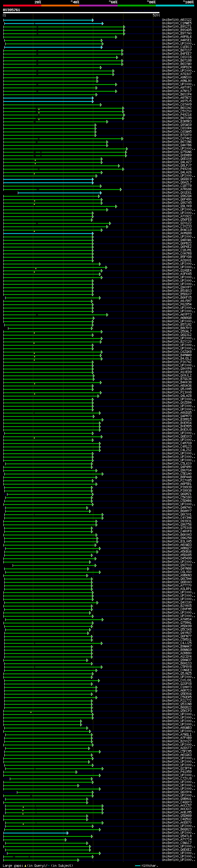Image resolution: width=197 pixels, height=868 pixels.
Task: Click label UniRef100_B4FEE7
Action: point(177,54)
